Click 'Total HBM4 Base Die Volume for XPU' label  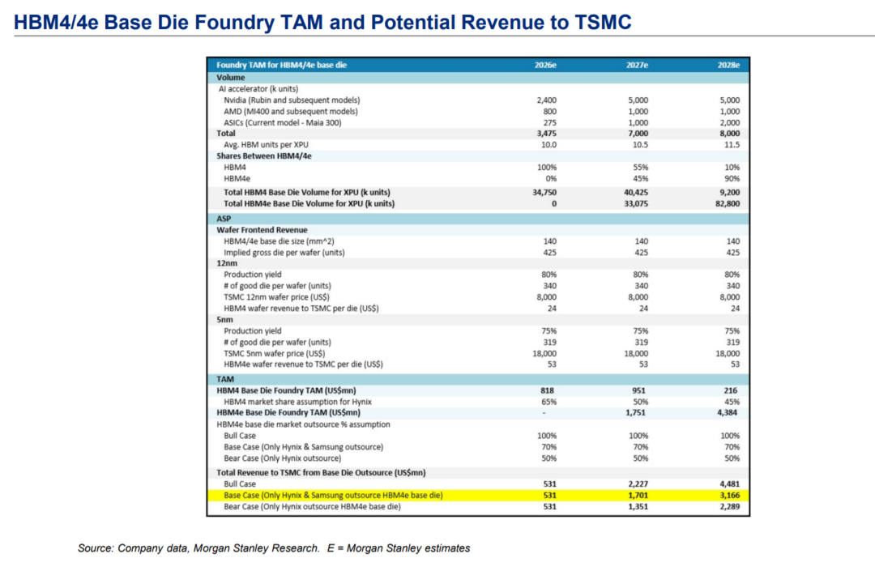307,193
